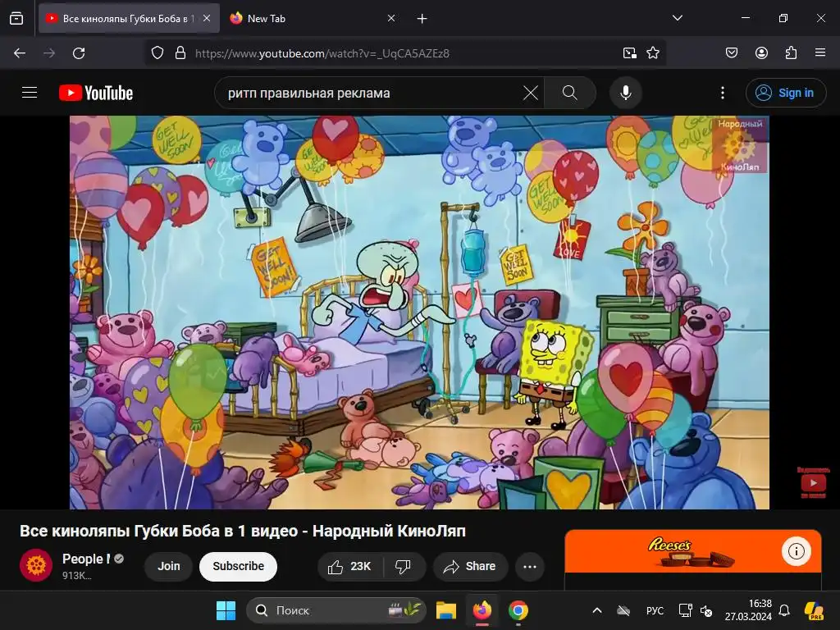Open the tracking protection shield icon
This screenshot has height=630, width=840.
(x=157, y=53)
